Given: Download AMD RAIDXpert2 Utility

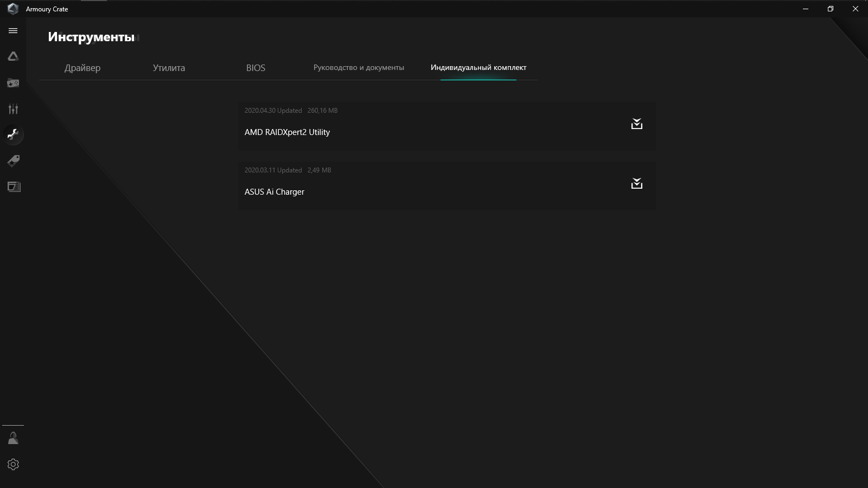Looking at the screenshot, I should (x=637, y=124).
